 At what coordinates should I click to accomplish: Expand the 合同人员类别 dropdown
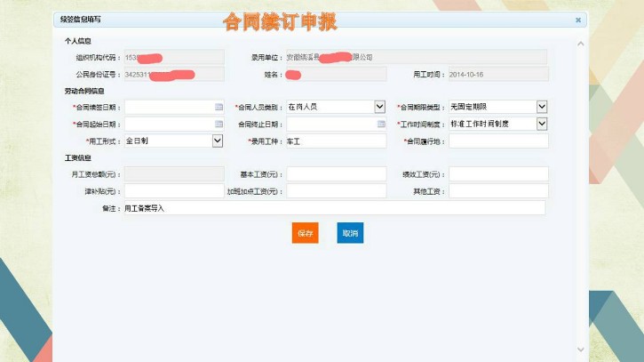point(380,107)
